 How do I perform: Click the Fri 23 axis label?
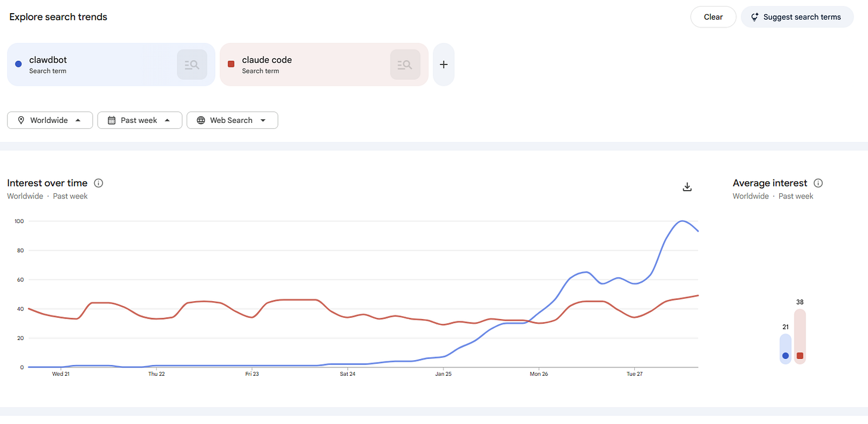(x=252, y=375)
